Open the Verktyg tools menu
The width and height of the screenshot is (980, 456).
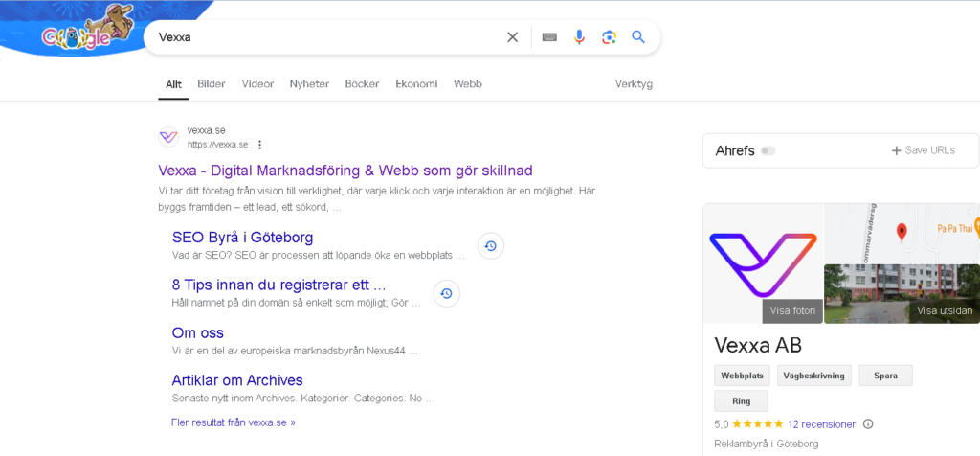click(x=634, y=83)
